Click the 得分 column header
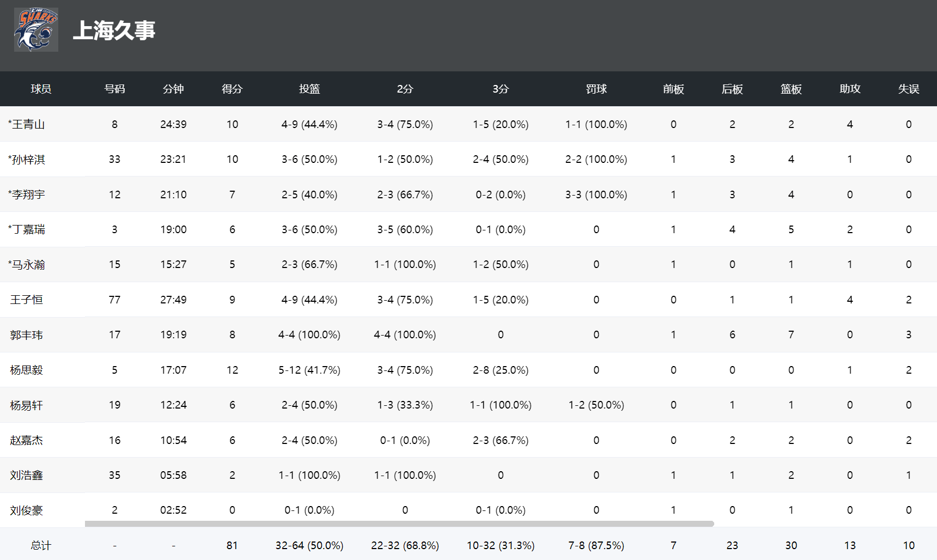This screenshot has height=560, width=937. [x=232, y=89]
